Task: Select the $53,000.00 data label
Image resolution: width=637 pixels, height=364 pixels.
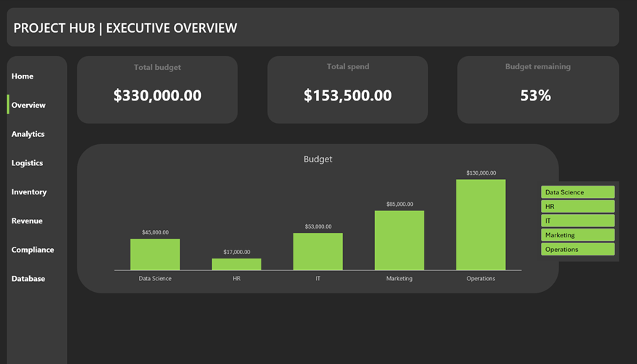Action: click(x=318, y=226)
